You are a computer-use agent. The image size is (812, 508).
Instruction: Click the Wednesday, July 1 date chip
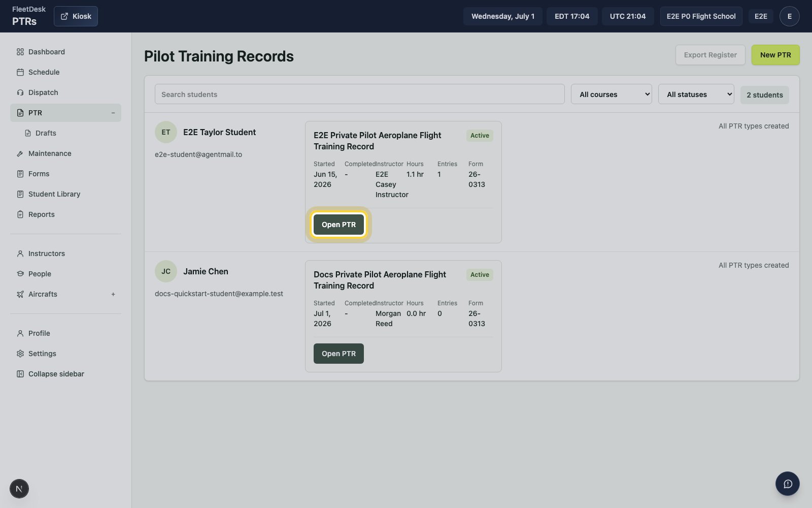coord(503,16)
